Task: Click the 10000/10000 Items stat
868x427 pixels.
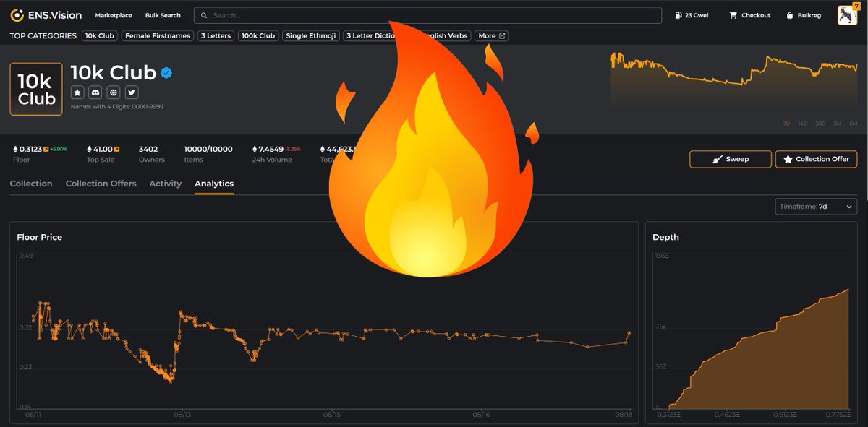Action: pos(208,154)
